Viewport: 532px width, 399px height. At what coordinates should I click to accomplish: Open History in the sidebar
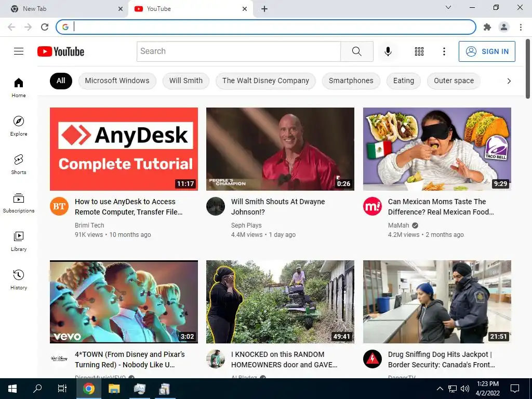click(x=19, y=280)
